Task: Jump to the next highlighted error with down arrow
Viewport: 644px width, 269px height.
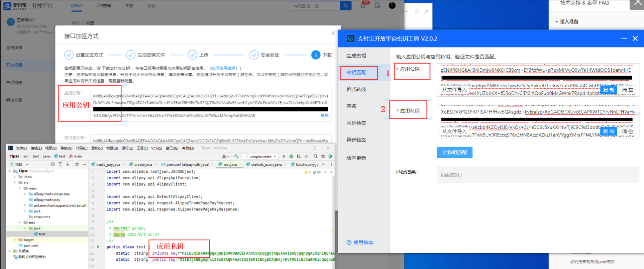Action: coord(331,172)
